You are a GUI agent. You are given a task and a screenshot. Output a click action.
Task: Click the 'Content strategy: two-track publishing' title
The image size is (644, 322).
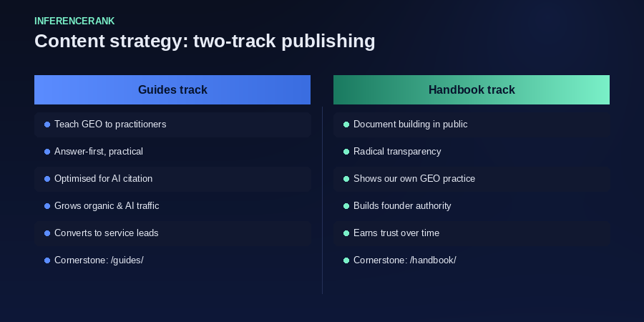click(205, 41)
